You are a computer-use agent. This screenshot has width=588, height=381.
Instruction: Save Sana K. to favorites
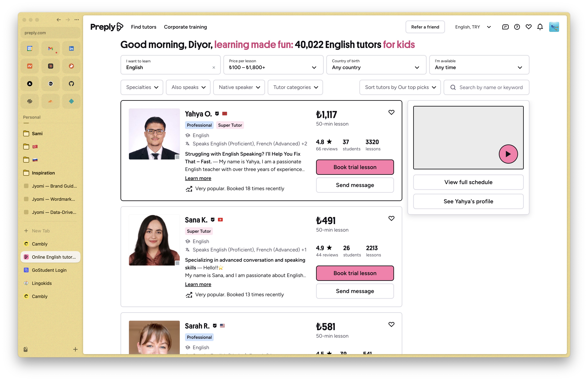click(x=391, y=218)
